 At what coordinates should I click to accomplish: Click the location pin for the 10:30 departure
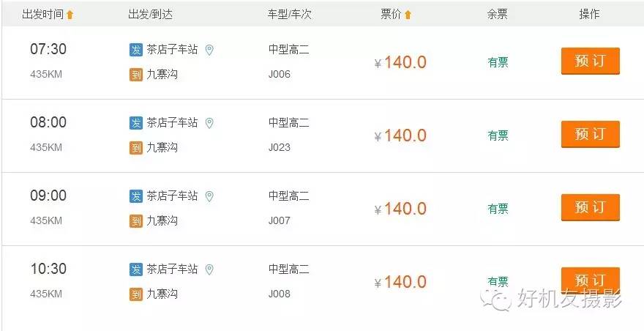tap(209, 269)
